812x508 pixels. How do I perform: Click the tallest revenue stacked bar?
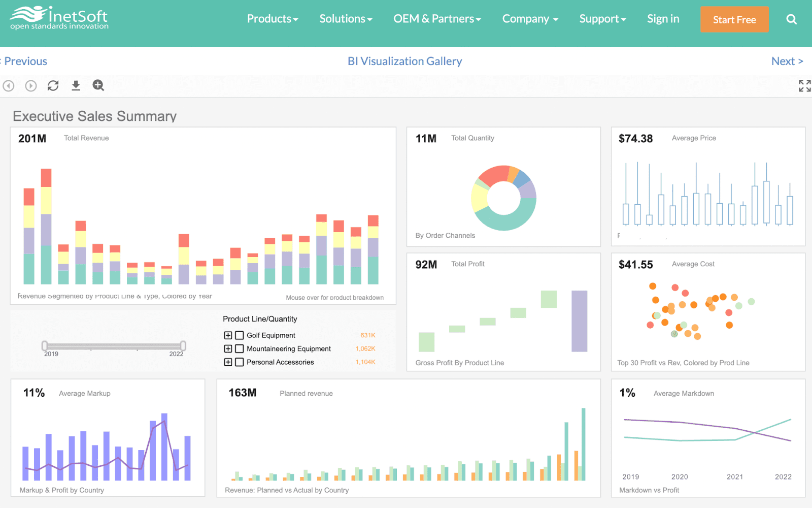click(x=46, y=227)
